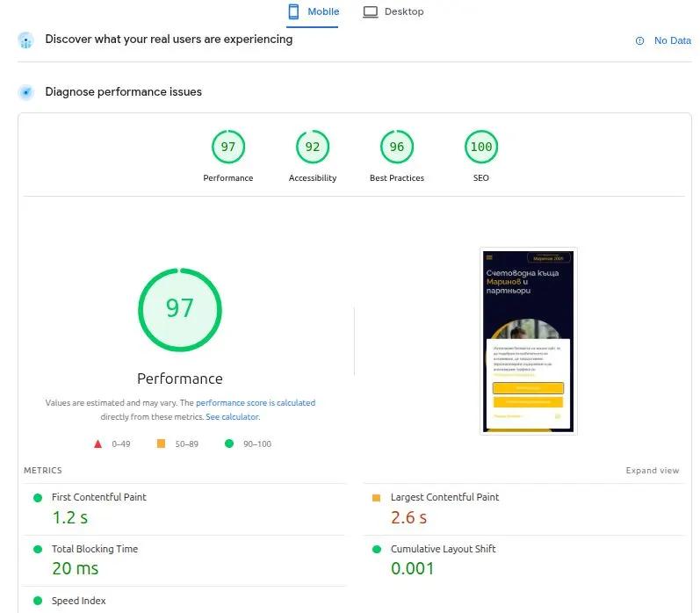Select the Performance 97 score gauge

[228, 147]
